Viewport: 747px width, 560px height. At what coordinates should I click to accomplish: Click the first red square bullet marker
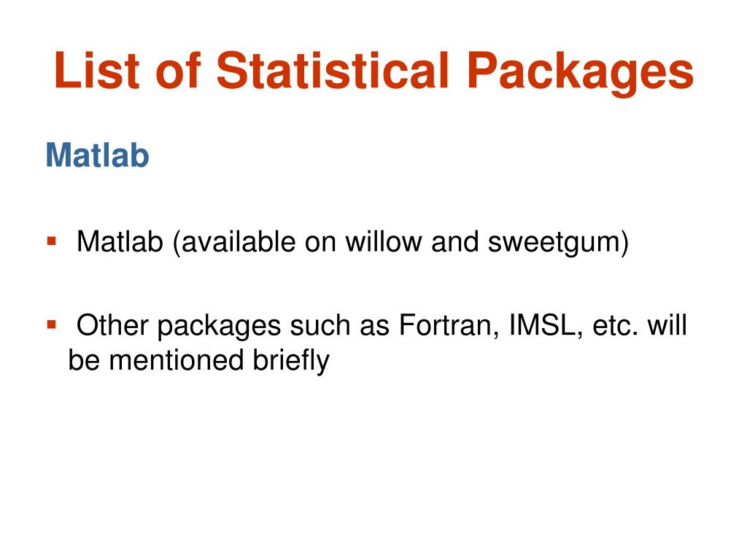[x=52, y=241]
